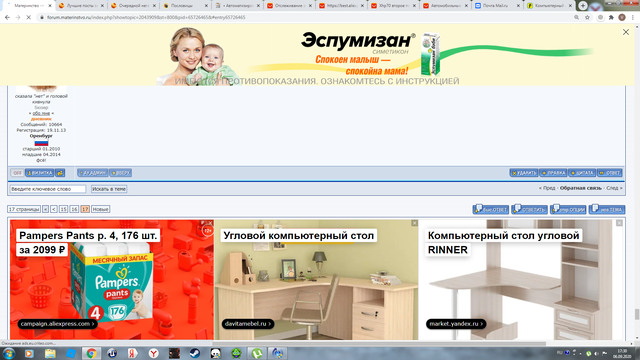Click the ОТВЕТ reply button on post
This screenshot has height=360, width=640.
[x=610, y=173]
